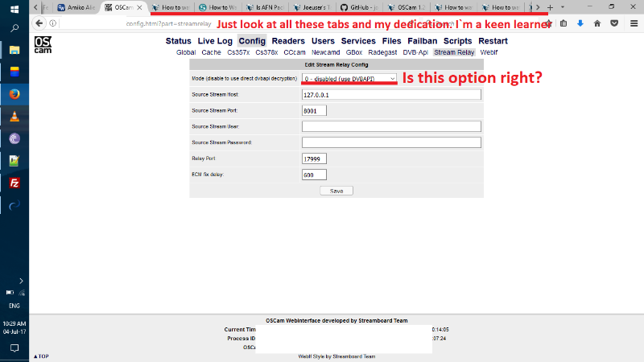Click the TOP link at bottom
The image size is (644, 362).
tap(41, 356)
